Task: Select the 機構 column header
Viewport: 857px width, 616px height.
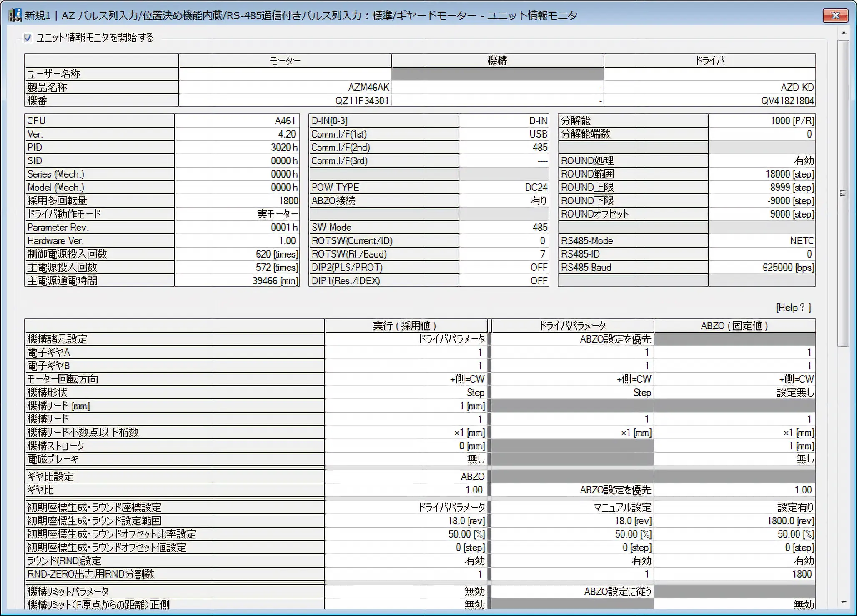Action: pyautogui.click(x=497, y=60)
